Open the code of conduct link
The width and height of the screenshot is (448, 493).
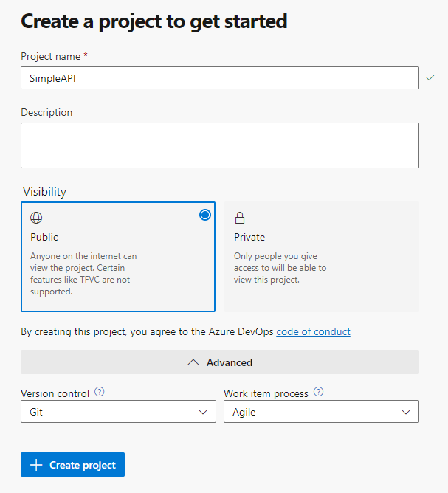313,331
